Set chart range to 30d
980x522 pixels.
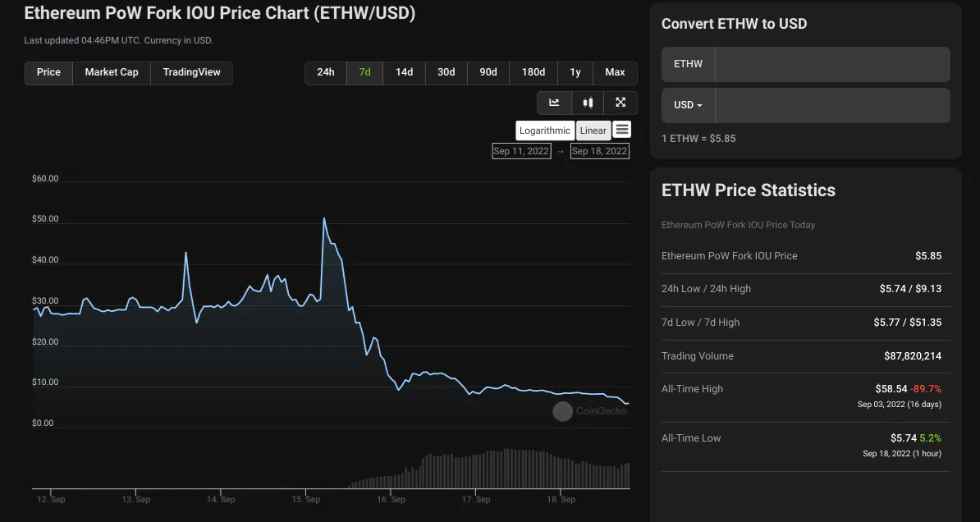coord(446,72)
